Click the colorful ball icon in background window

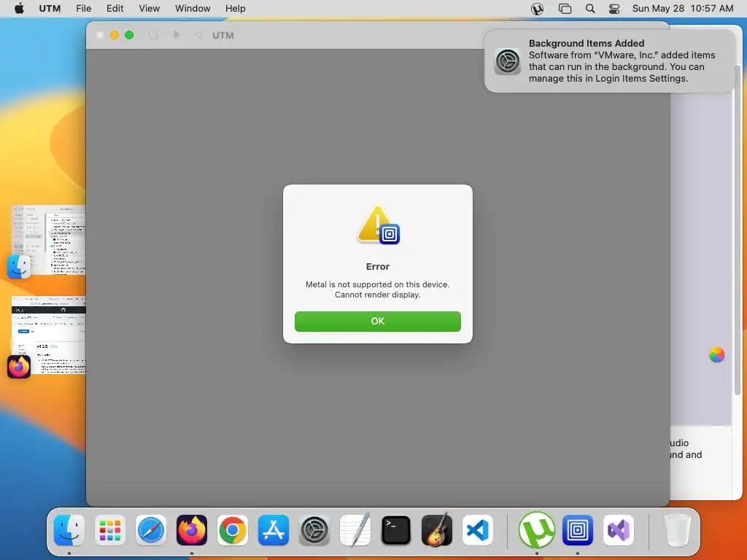tap(716, 355)
